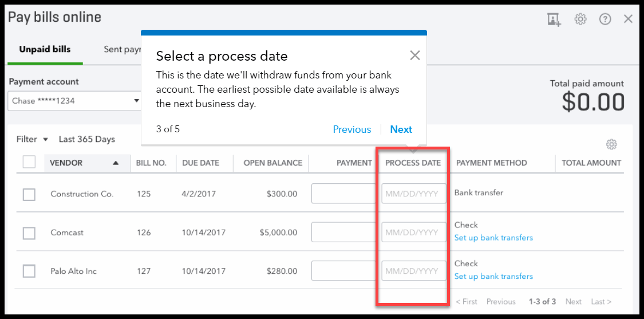Switch to the Unpaid bills tab

[45, 49]
